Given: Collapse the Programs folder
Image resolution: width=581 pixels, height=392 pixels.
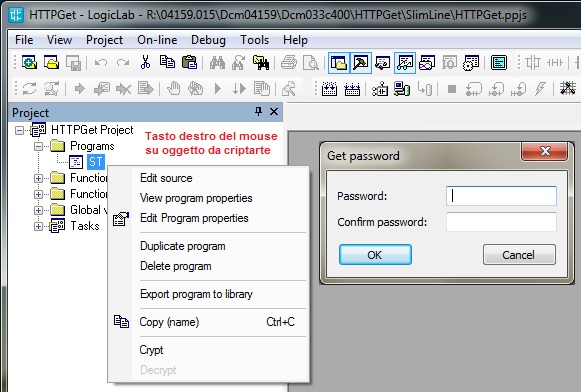Looking at the screenshot, I should click(38, 146).
